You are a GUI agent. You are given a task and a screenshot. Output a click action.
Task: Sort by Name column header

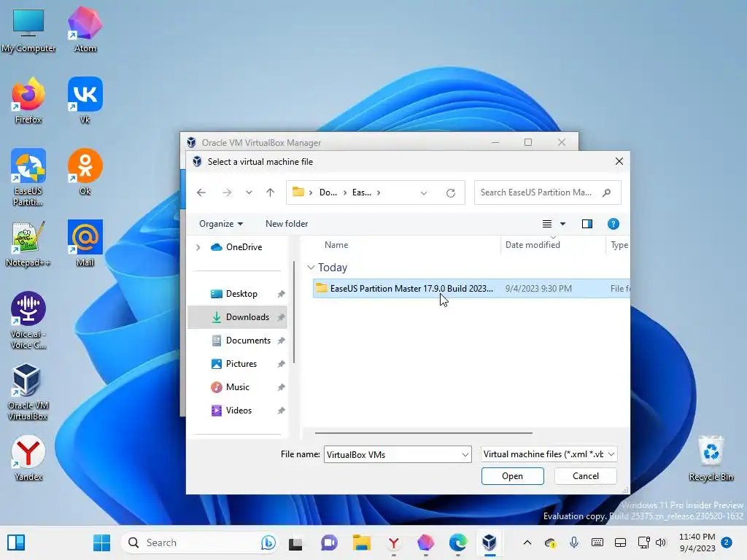click(336, 245)
